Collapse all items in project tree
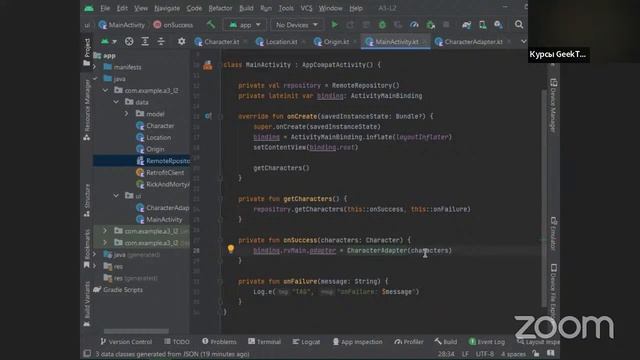 161,42
